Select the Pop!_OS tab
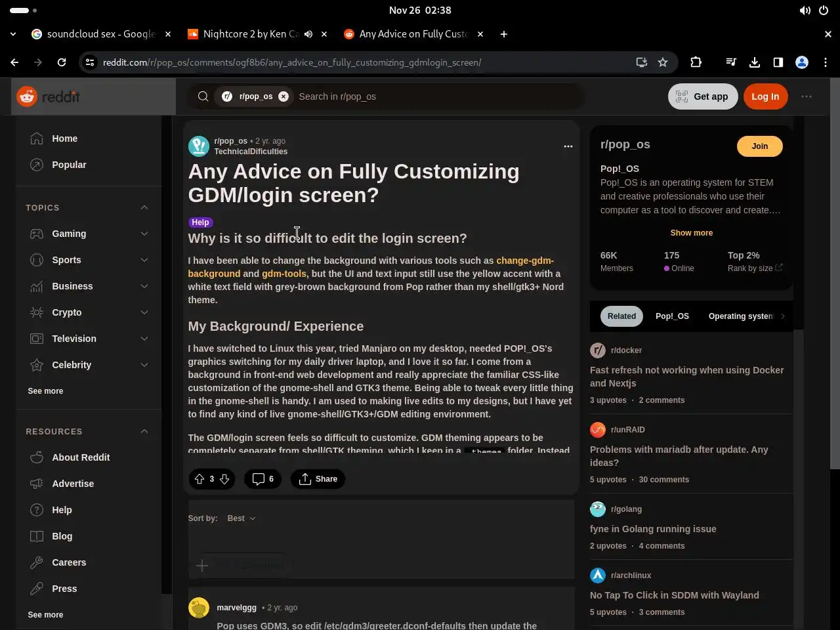Viewport: 840px width, 630px height. [672, 316]
